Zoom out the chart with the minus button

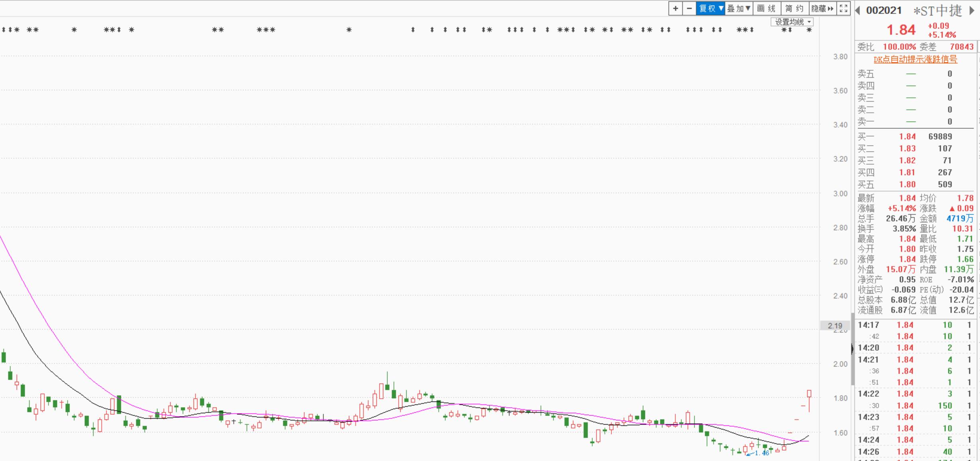689,8
